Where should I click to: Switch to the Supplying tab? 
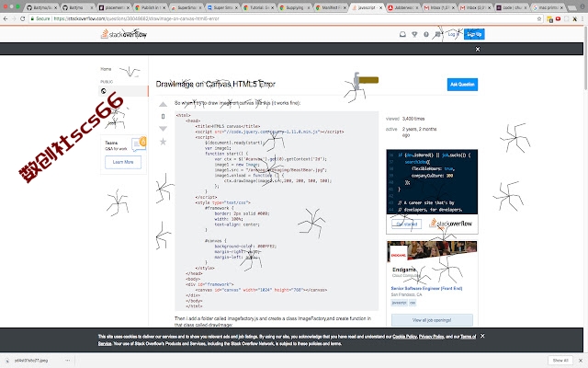[x=295, y=7]
